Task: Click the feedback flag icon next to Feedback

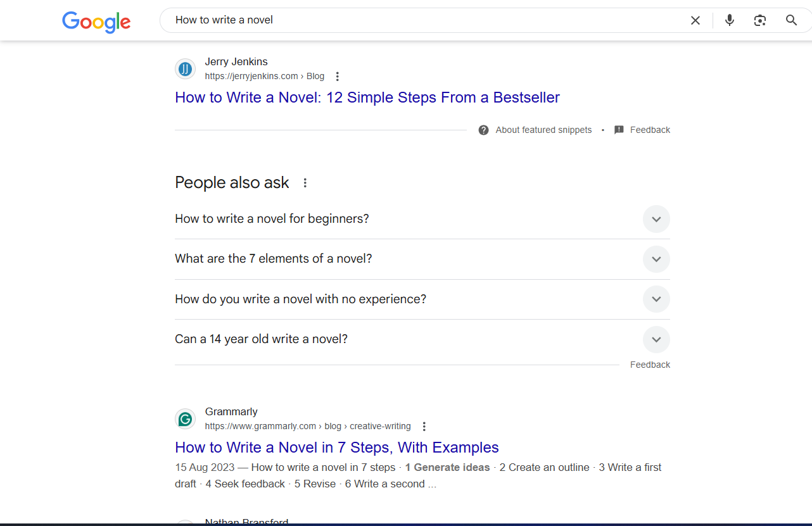Action: pyautogui.click(x=619, y=130)
